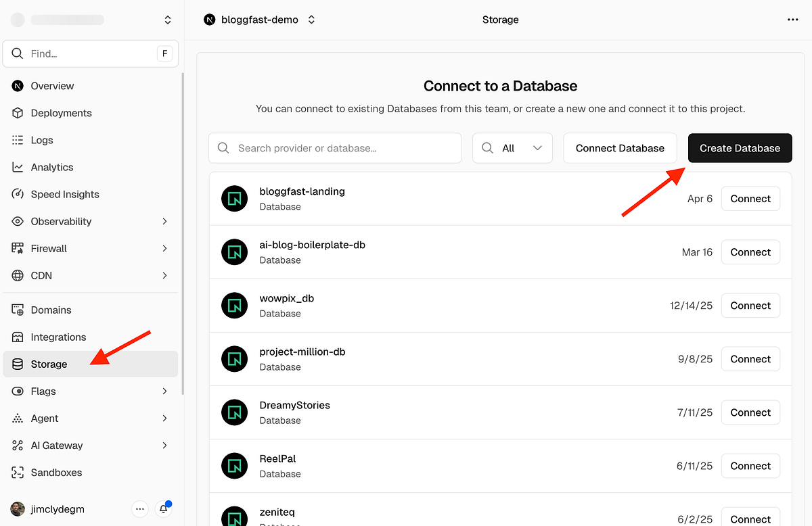Focus the Search provider or database field

(335, 148)
